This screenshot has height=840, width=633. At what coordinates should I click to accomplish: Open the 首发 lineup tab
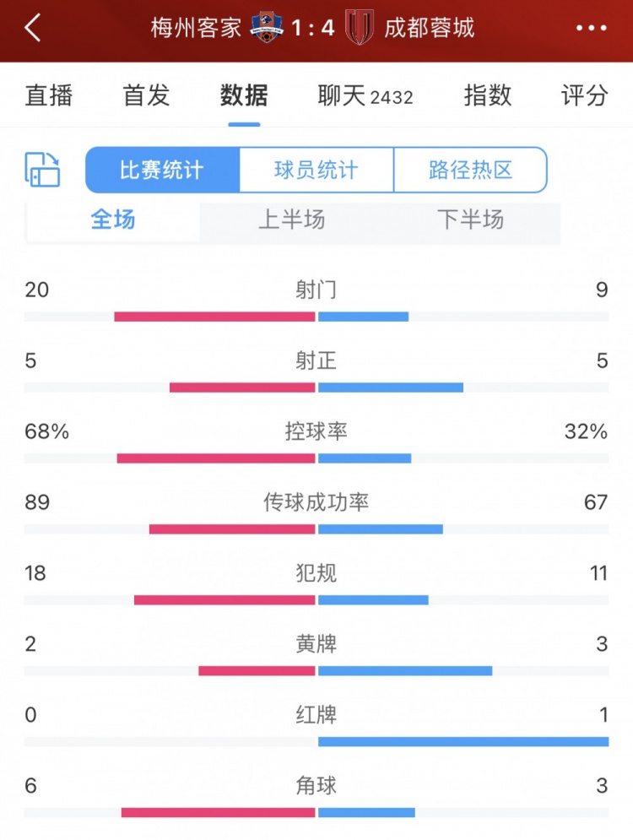(146, 95)
